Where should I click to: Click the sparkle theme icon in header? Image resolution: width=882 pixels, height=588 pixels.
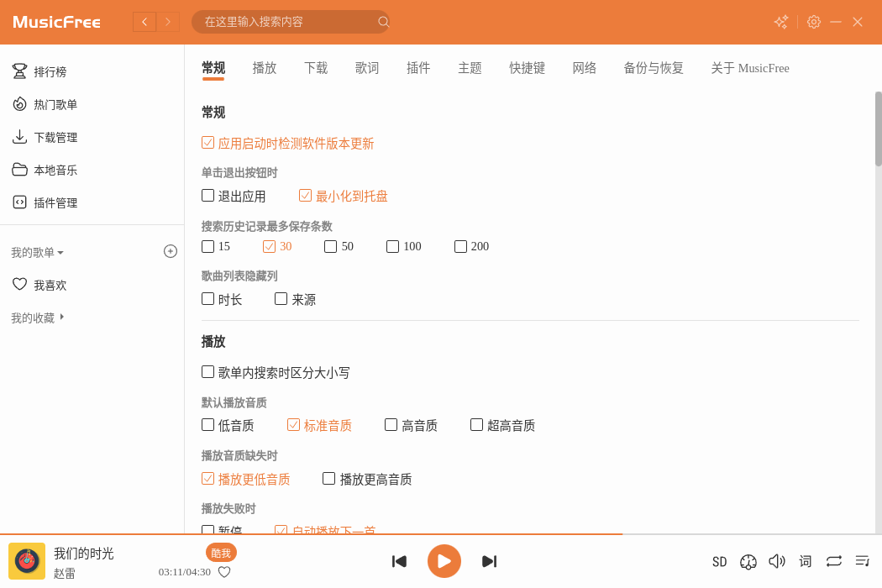[x=781, y=22]
